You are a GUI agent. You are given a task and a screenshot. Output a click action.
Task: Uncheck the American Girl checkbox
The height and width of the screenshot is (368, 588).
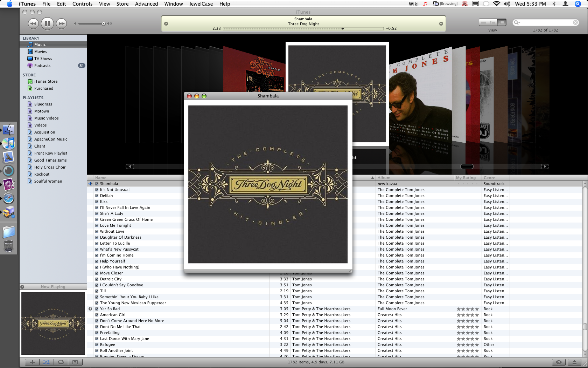click(x=97, y=315)
